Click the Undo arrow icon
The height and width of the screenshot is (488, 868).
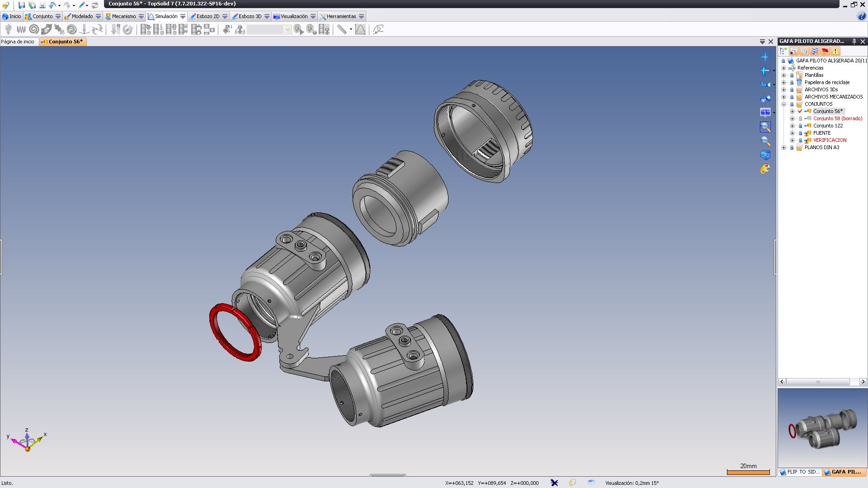(52, 5)
